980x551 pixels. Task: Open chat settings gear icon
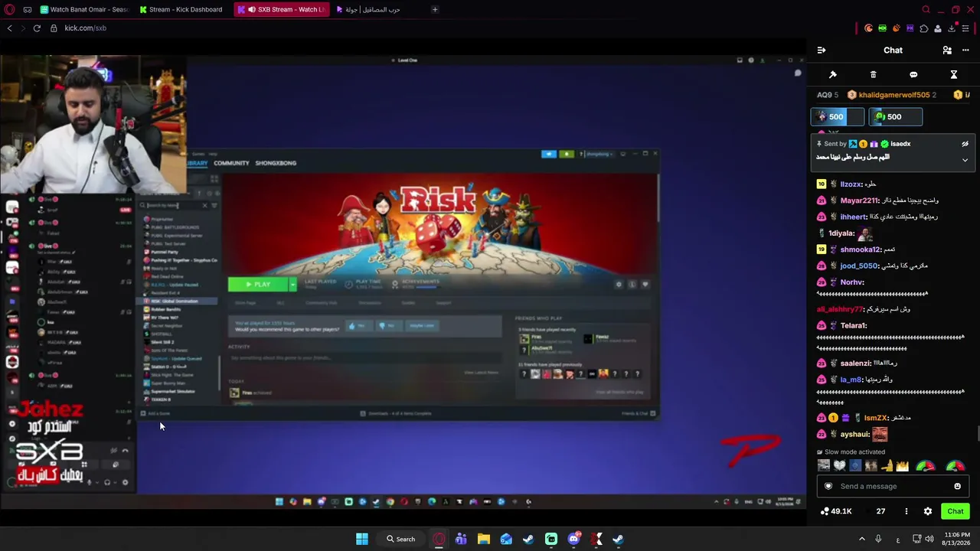(928, 511)
